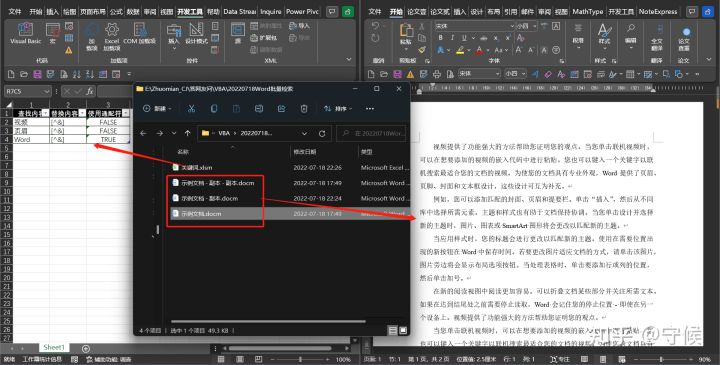Viewport: 720px width, 365px height.
Task: Click the Excel Share button (green)
Action: click(x=348, y=11)
